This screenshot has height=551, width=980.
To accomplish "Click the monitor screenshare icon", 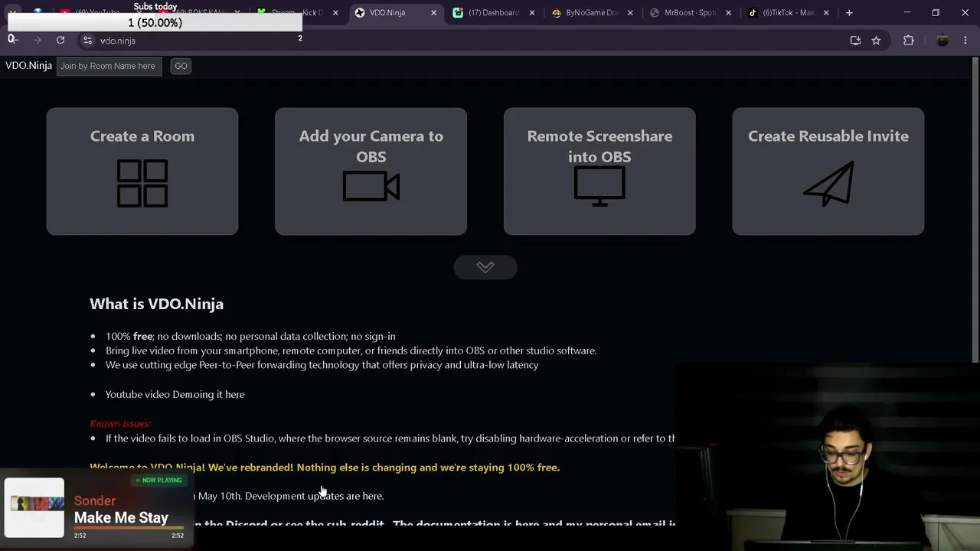I will (599, 186).
